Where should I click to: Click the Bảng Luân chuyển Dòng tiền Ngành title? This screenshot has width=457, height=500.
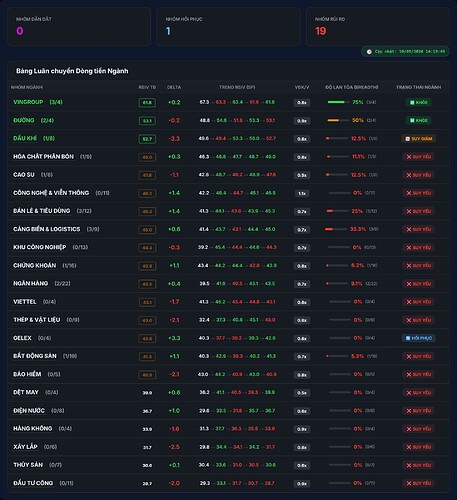tap(72, 71)
